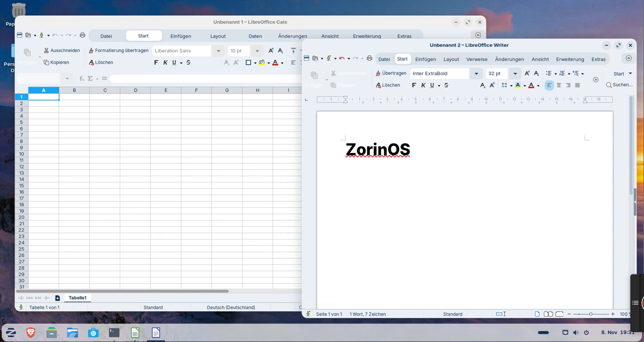Screen dimensions: 644x342
Task: Open Calc hamburger options menu
Action: 478,35
